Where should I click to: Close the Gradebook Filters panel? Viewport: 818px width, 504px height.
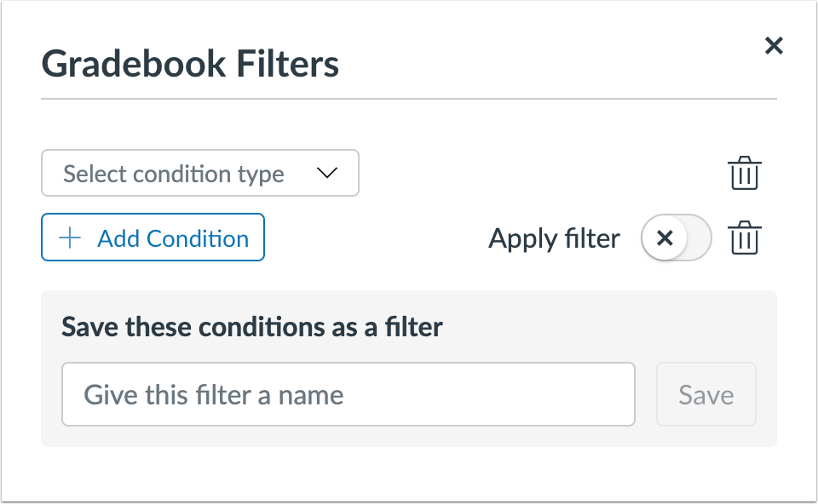[773, 46]
